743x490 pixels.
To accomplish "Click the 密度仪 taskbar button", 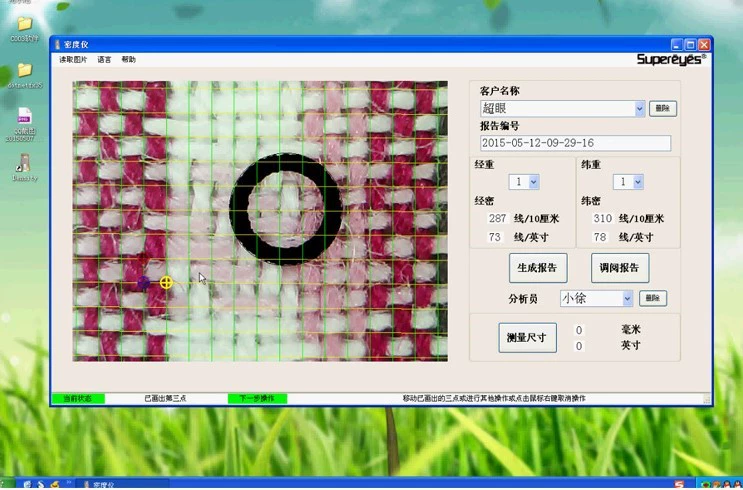I will point(122,485).
